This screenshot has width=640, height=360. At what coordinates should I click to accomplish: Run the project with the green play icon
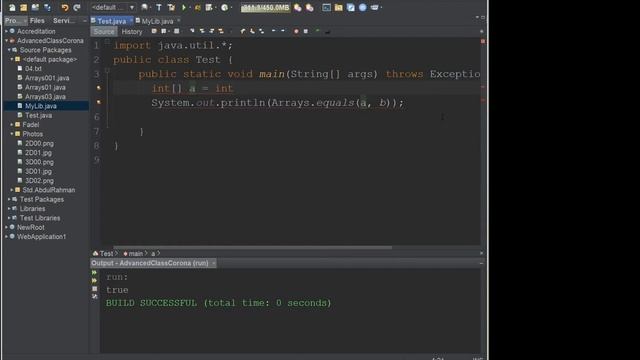point(184,7)
